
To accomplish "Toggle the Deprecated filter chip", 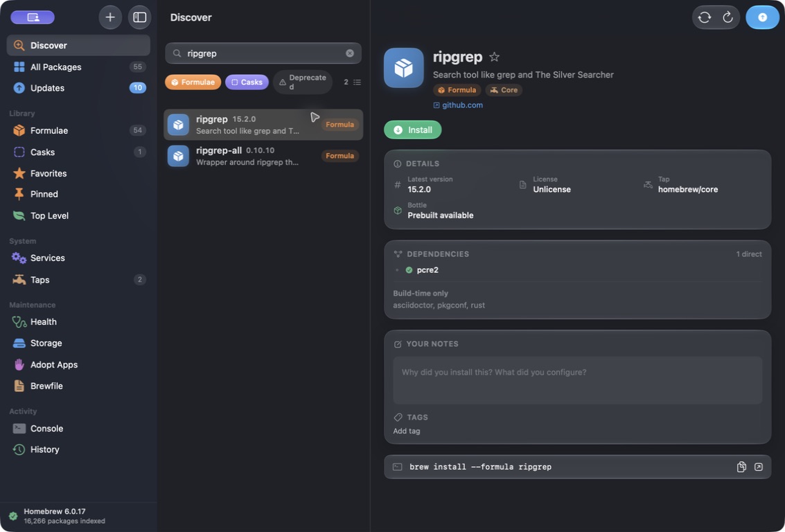I will (303, 82).
